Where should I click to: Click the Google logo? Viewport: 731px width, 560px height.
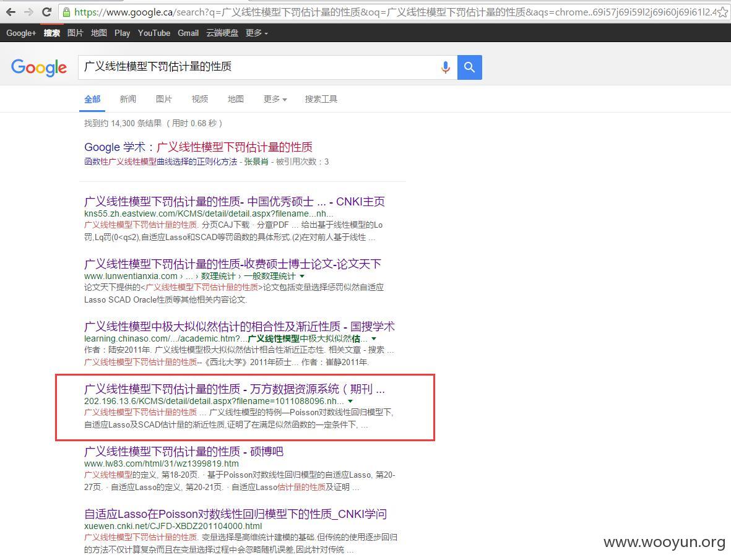[39, 67]
